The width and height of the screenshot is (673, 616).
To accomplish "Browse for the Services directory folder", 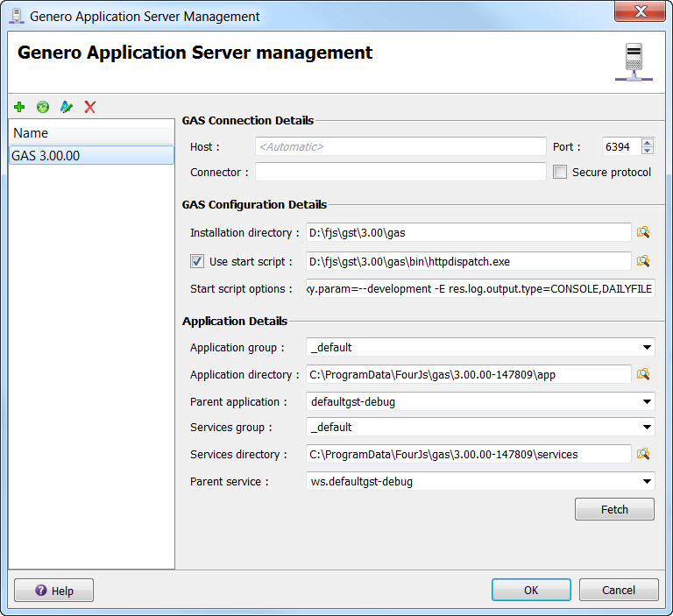I will (x=643, y=454).
